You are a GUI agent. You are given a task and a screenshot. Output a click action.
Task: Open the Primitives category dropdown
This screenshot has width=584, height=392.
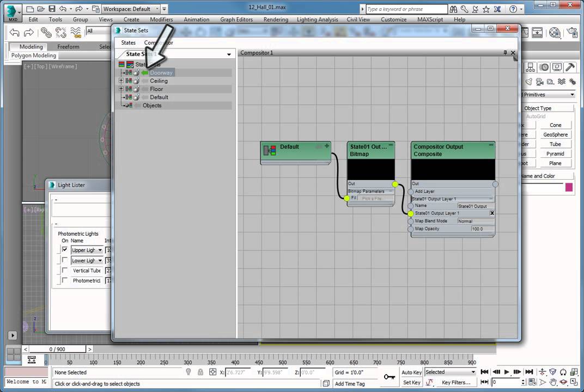572,95
